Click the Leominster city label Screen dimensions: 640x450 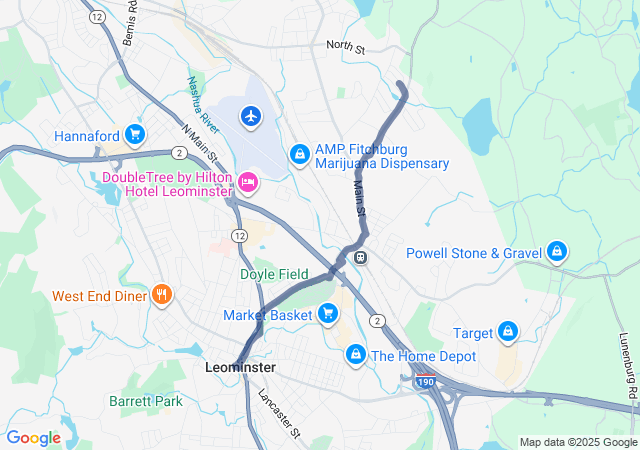(x=240, y=367)
